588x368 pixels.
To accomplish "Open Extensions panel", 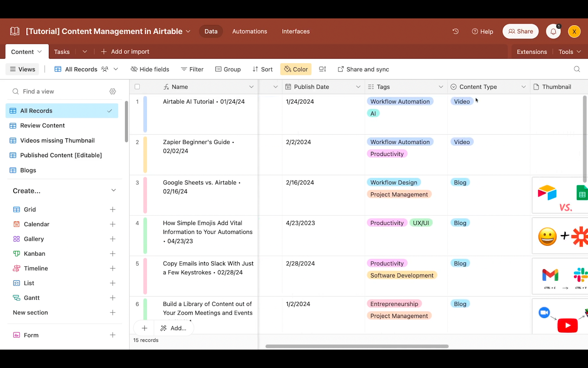I will pos(532,52).
